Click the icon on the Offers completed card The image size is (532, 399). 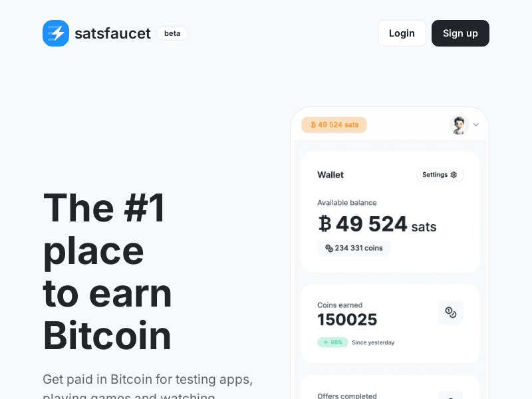(451, 396)
